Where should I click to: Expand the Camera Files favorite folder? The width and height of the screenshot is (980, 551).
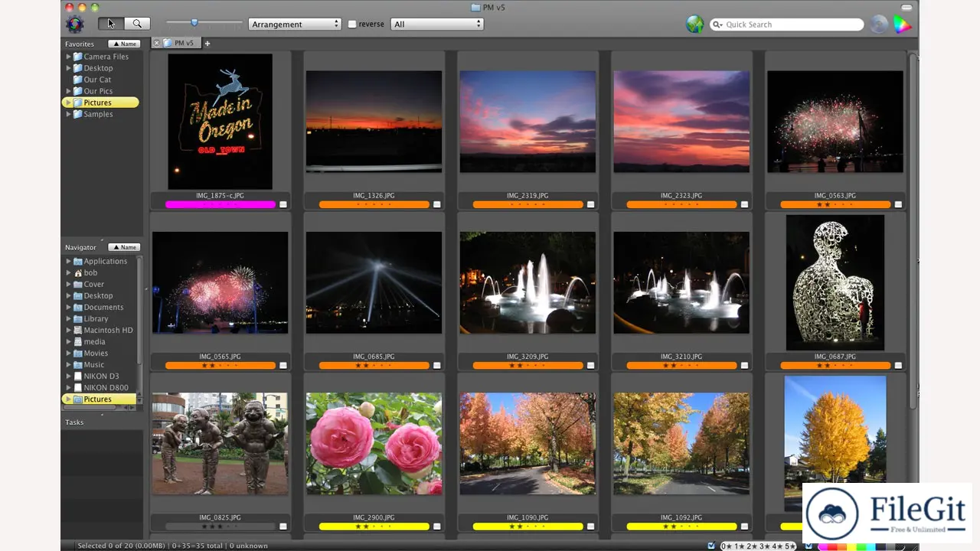tap(68, 57)
